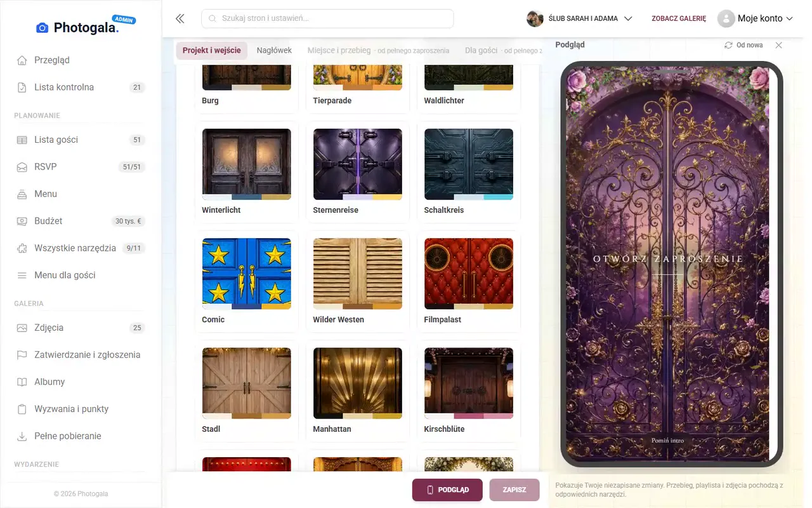Click Otwórz zaproszenie in the preview
812x508 pixels.
(x=667, y=259)
